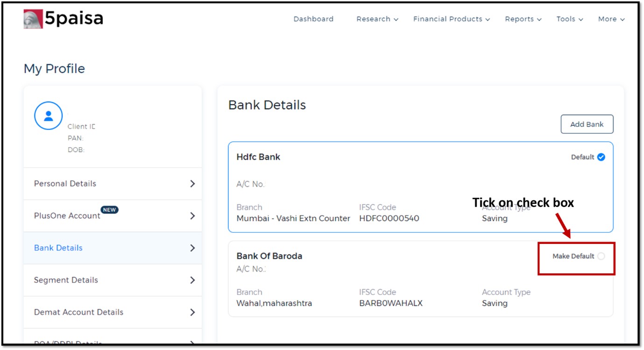Click the A/C No. label under Hdfc Bank

[250, 184]
